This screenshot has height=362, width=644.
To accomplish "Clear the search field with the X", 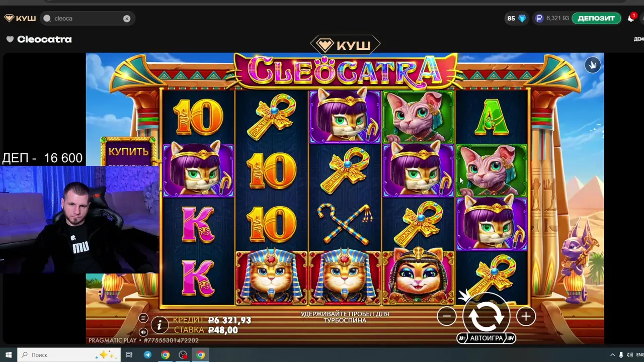I will coord(127,19).
